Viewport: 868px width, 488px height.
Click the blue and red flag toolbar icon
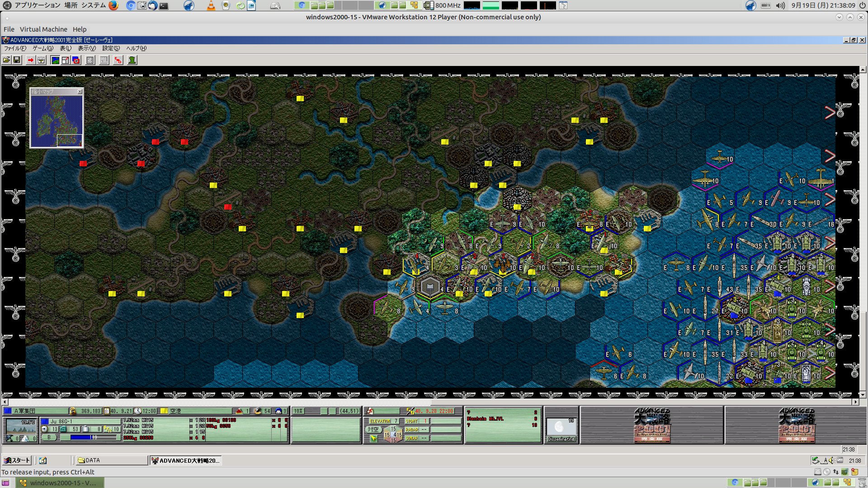pyautogui.click(x=76, y=60)
